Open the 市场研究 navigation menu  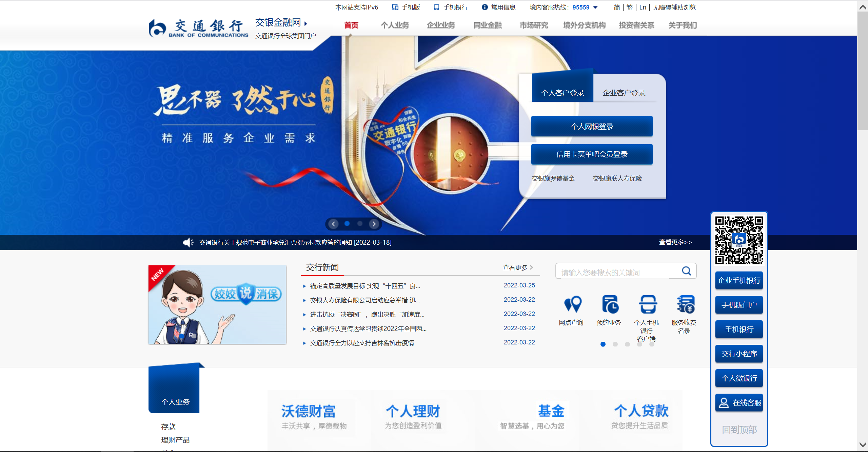[534, 25]
